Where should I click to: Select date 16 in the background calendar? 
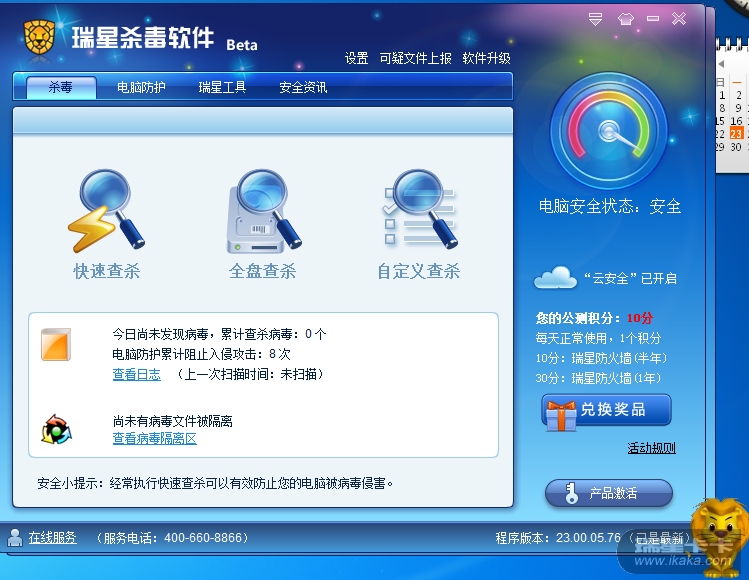point(736,121)
